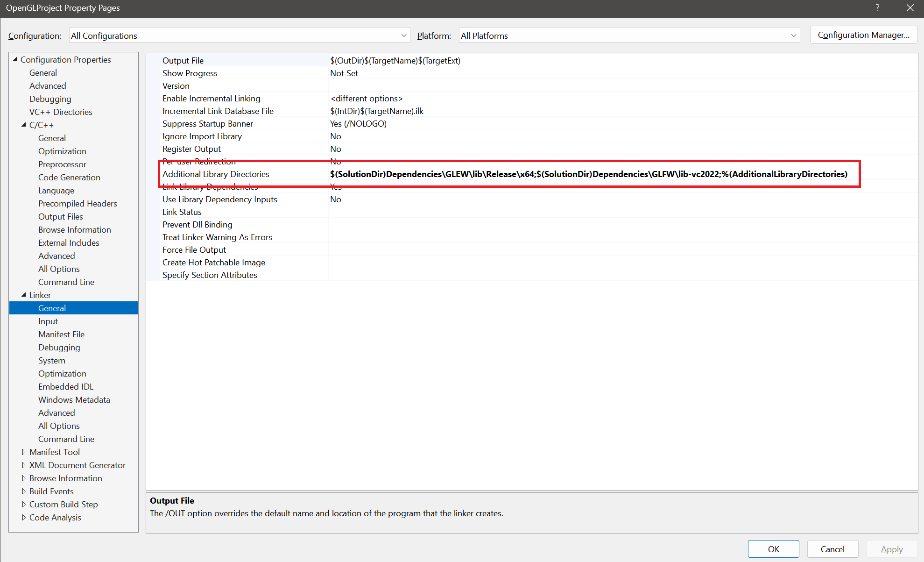Screen dimensions: 924x562
Task: Click the Cancel button
Action: point(832,549)
